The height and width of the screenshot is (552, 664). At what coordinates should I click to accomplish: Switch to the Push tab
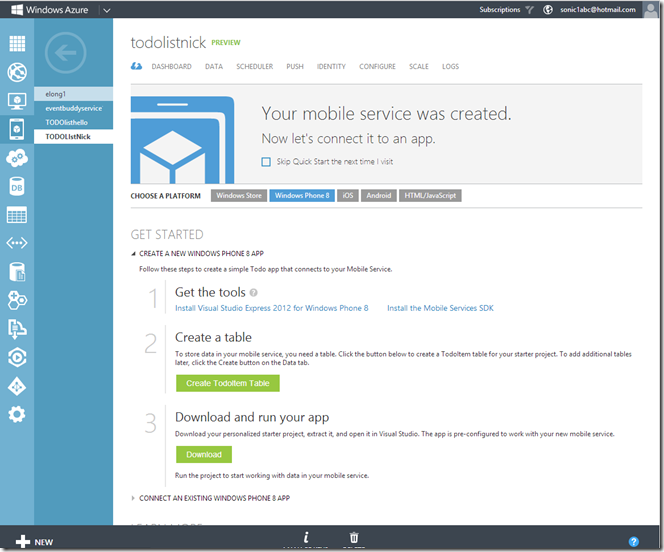coord(295,66)
